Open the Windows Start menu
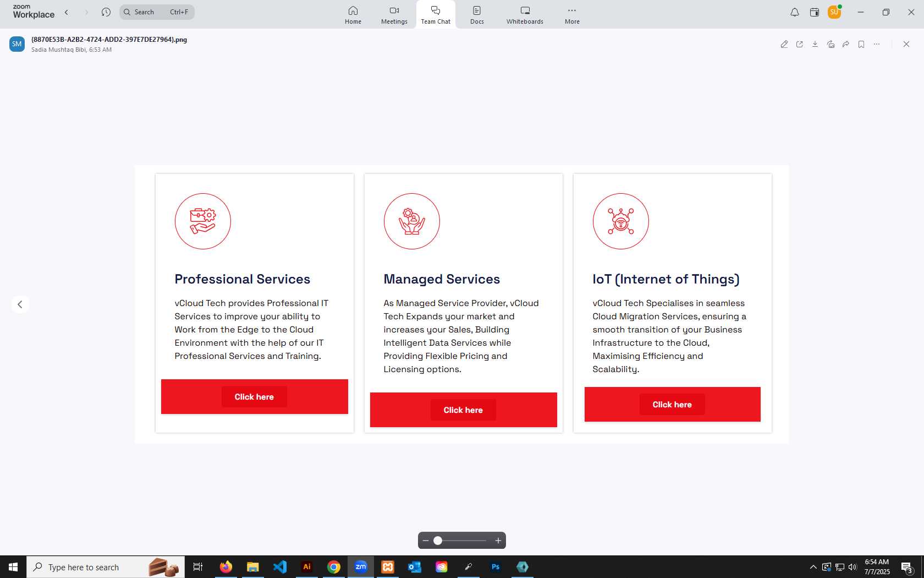Image resolution: width=924 pixels, height=578 pixels. coord(13,567)
